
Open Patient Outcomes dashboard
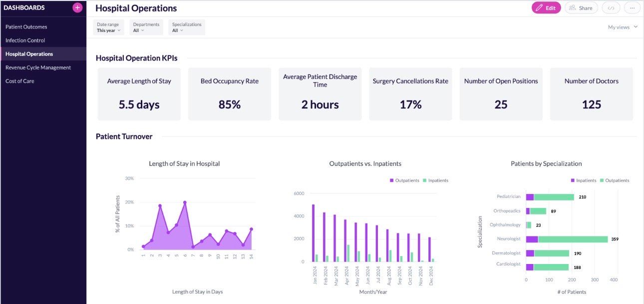(26, 26)
